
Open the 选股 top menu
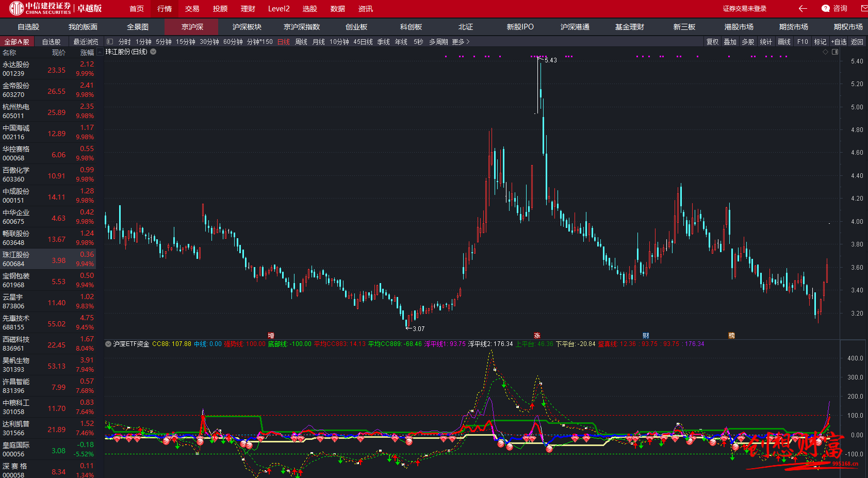tap(310, 9)
